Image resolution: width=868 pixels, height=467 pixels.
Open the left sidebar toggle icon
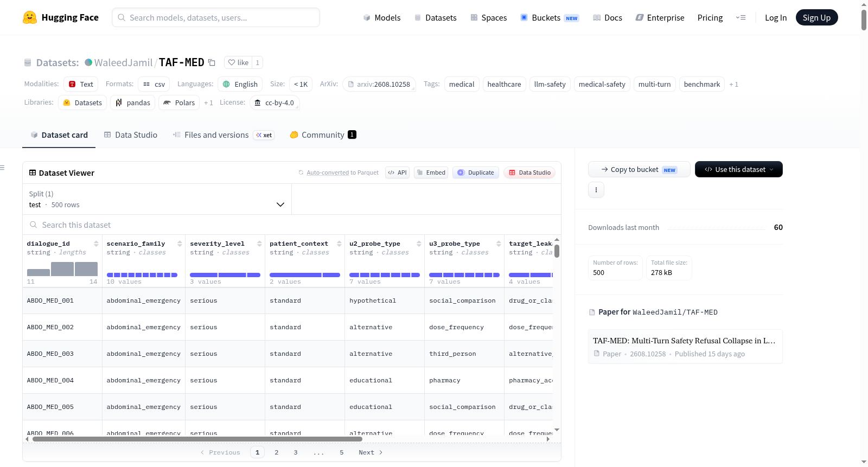click(x=2, y=168)
